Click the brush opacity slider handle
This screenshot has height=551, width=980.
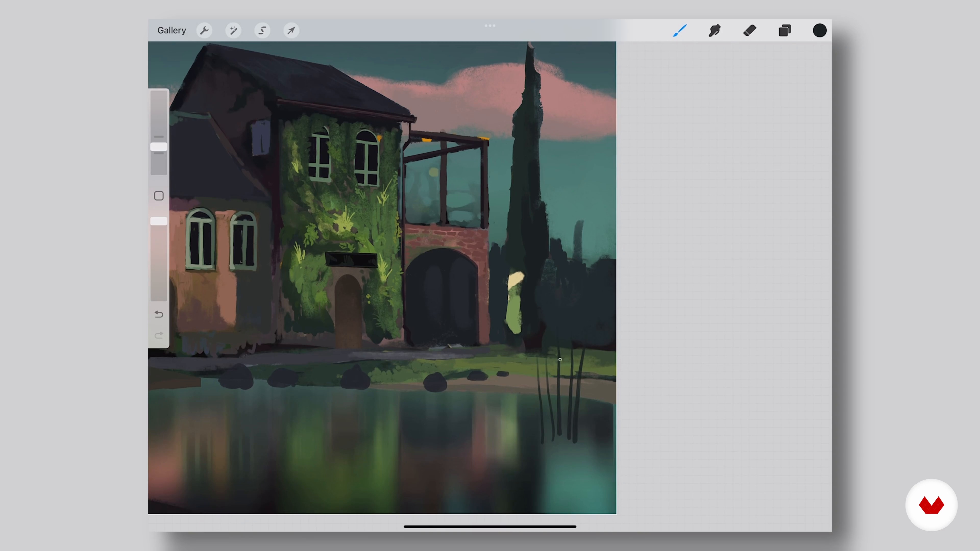point(159,221)
